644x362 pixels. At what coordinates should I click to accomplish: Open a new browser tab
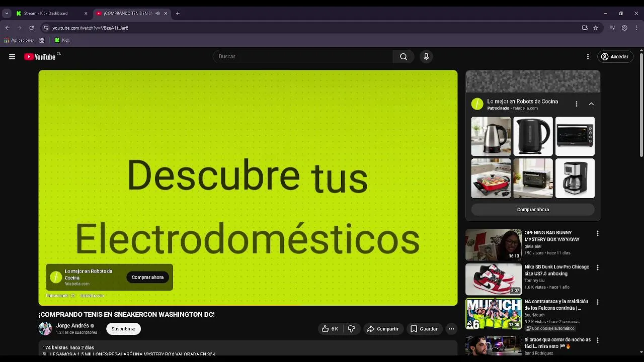178,14
